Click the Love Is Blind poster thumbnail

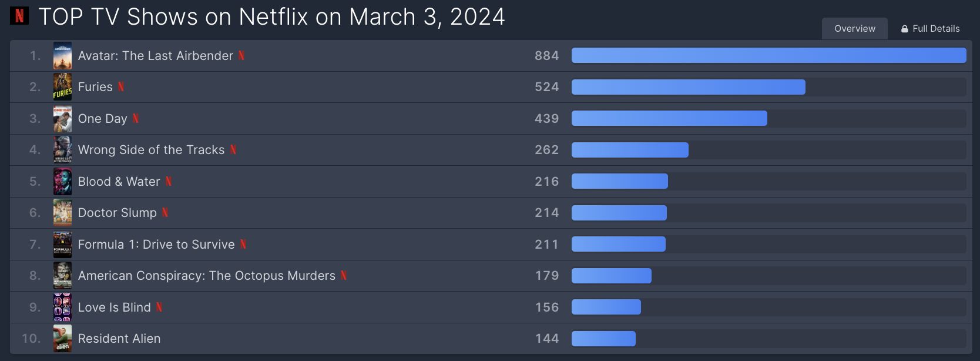[x=62, y=307]
